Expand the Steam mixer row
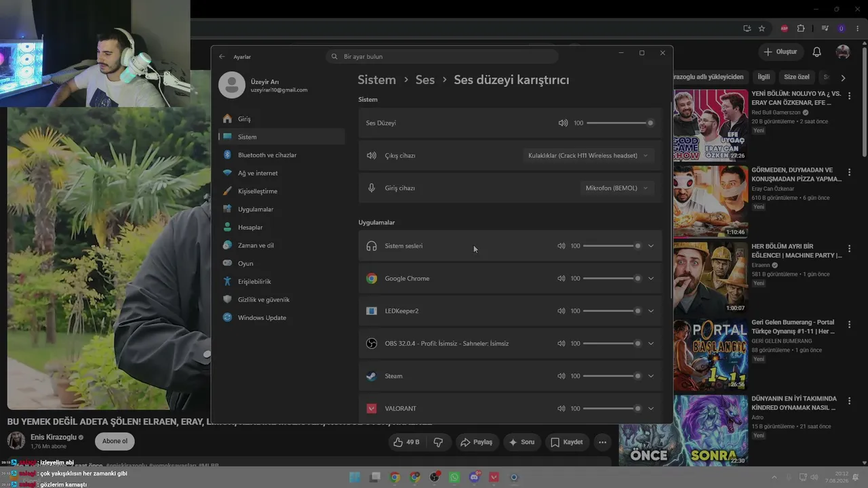The image size is (868, 488). tap(650, 376)
